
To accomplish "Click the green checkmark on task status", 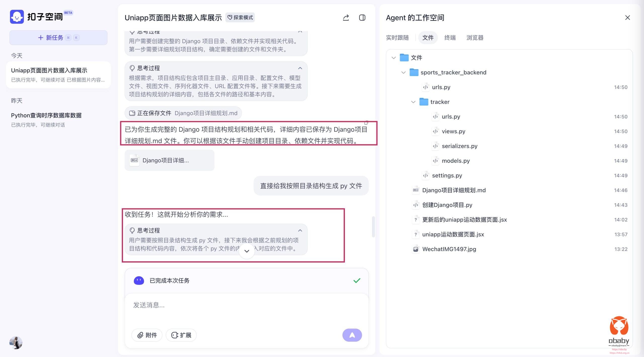I will [357, 280].
